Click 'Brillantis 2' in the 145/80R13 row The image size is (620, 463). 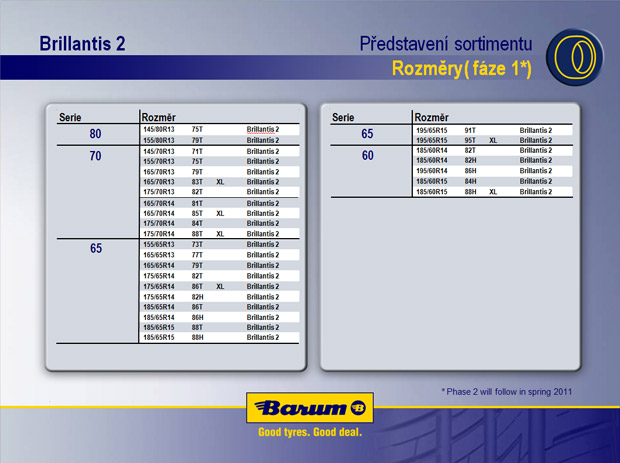pyautogui.click(x=263, y=129)
